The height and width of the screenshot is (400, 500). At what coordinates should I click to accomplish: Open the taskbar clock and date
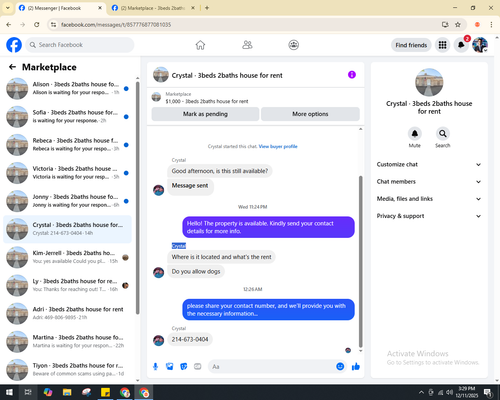coord(466,392)
